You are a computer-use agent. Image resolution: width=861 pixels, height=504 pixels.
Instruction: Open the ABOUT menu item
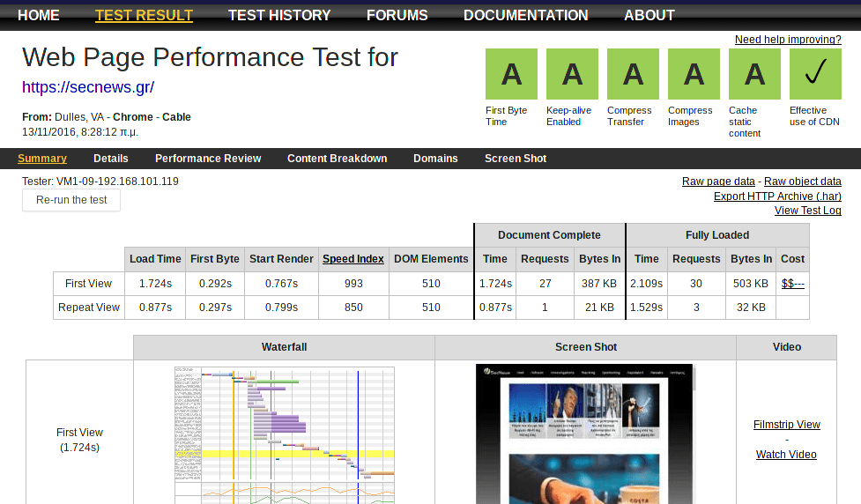coord(649,15)
